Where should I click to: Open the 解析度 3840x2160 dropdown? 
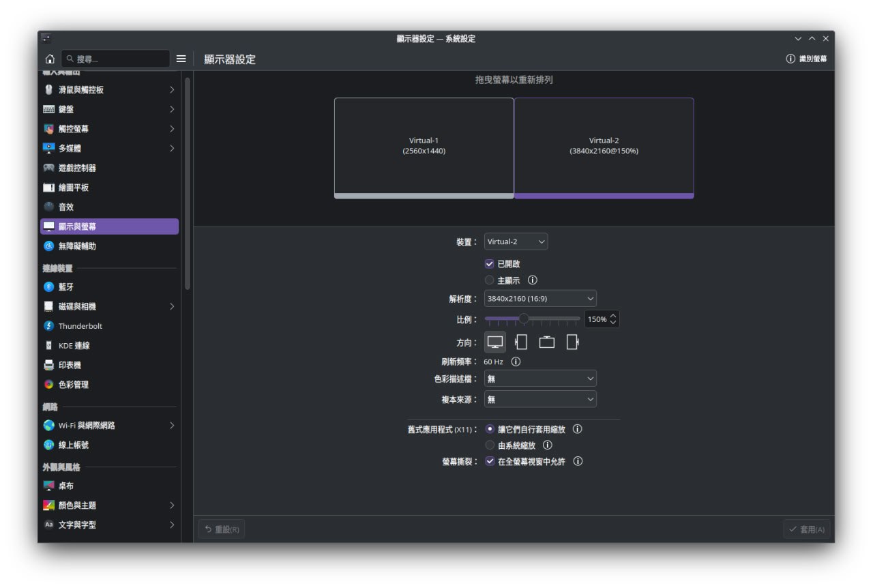540,299
